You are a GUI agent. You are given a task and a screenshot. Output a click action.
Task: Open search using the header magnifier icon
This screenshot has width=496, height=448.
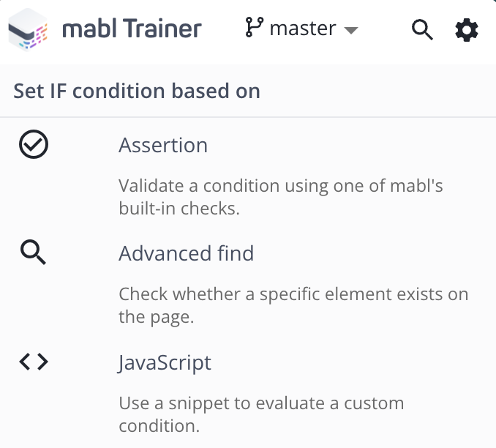click(423, 30)
